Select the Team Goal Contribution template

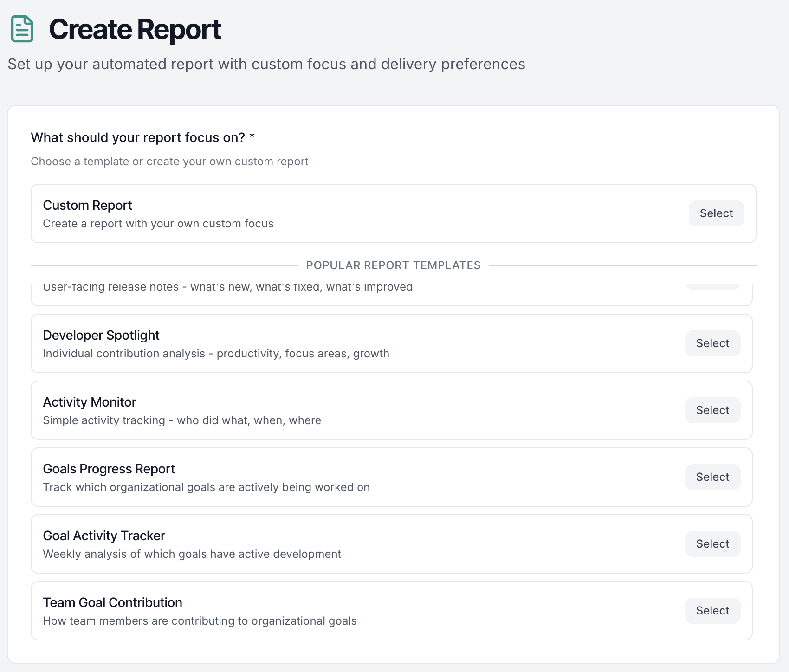(x=712, y=610)
